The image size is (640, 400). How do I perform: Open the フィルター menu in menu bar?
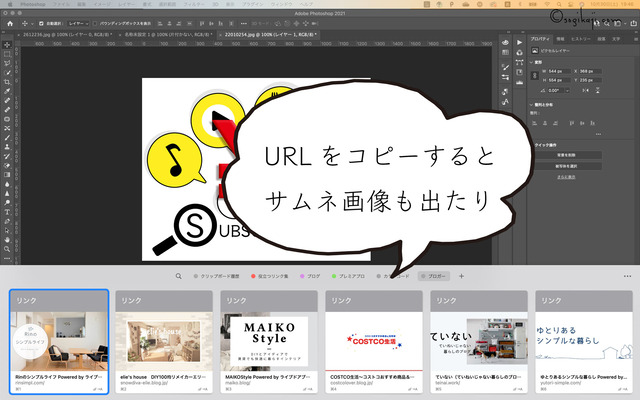click(x=194, y=4)
